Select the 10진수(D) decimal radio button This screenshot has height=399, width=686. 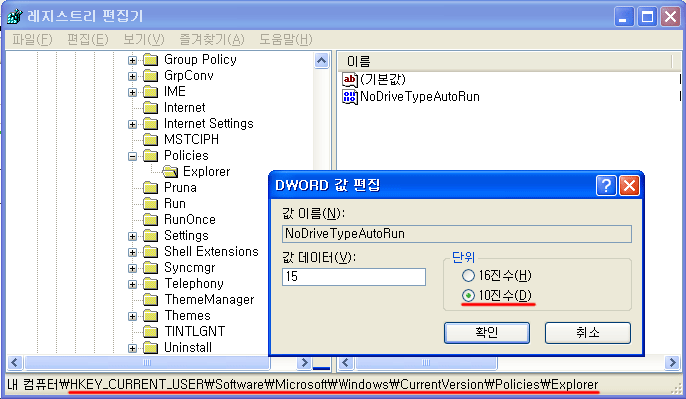468,296
